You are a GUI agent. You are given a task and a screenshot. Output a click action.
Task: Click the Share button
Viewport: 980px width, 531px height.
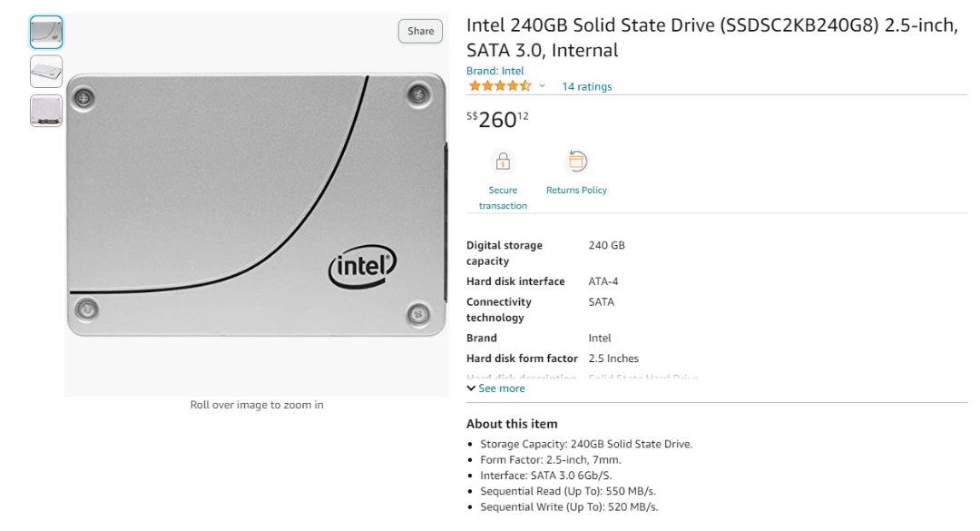pyautogui.click(x=419, y=30)
